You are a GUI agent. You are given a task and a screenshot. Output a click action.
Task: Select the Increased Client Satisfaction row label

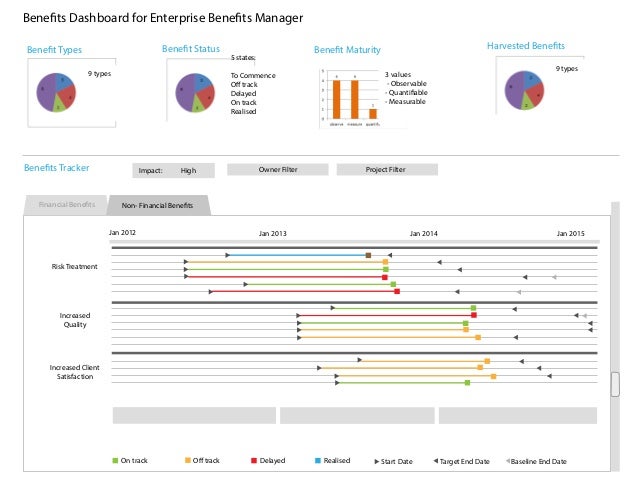coord(74,372)
